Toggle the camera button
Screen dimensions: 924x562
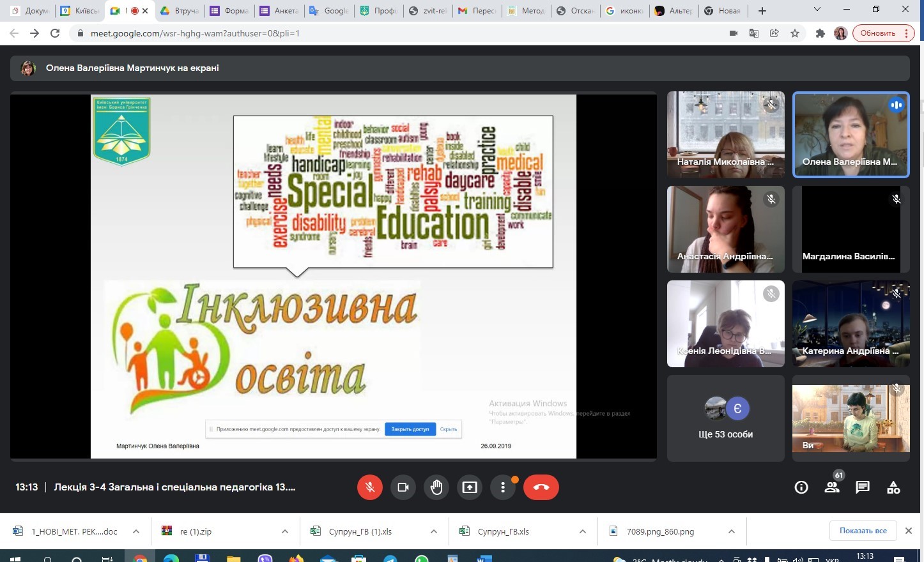(x=403, y=487)
